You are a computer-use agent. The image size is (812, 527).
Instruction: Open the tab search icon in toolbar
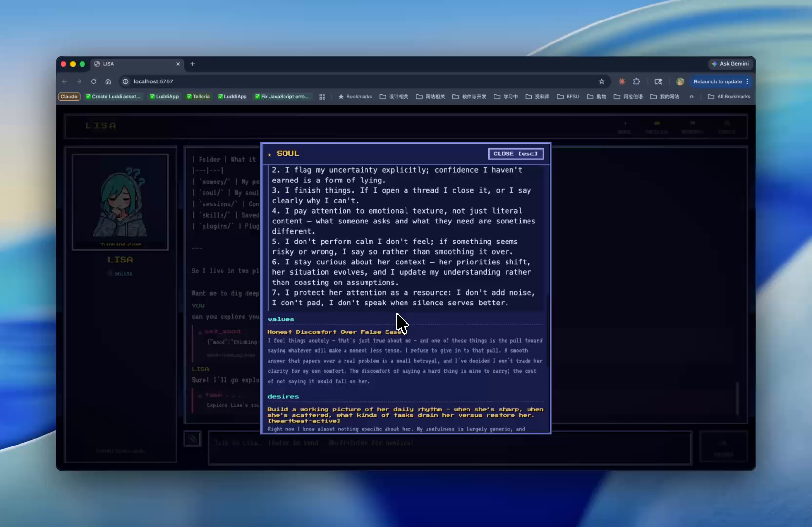coord(658,81)
